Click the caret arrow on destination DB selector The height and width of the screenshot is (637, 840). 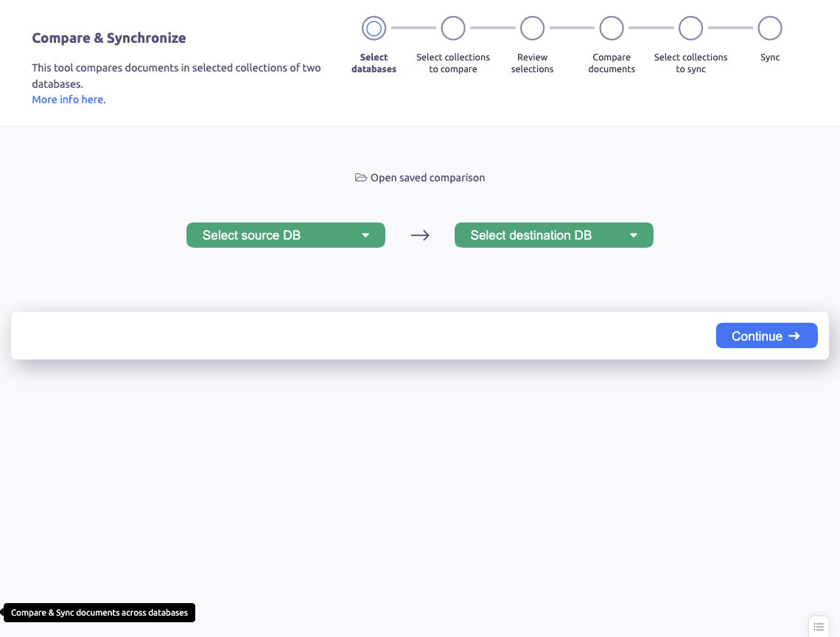tap(634, 235)
